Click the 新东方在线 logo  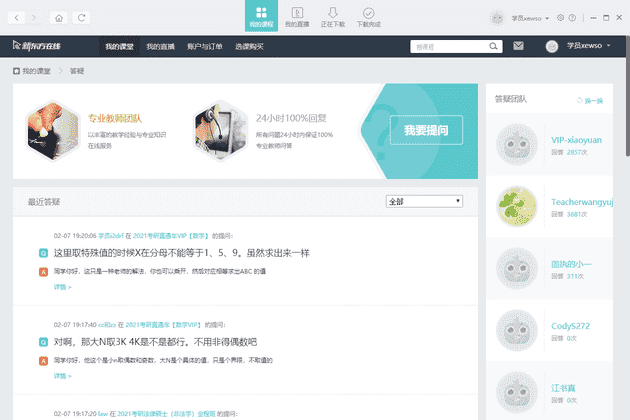click(37, 46)
